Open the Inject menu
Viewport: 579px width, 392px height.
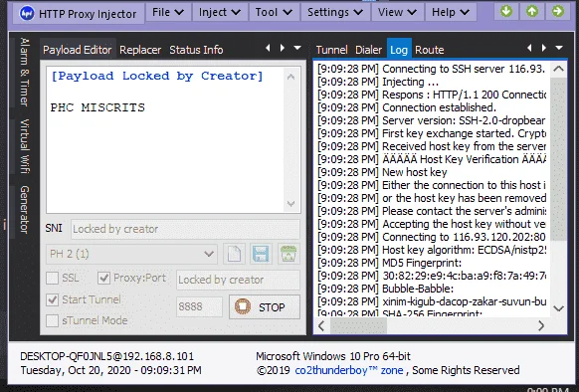click(219, 12)
